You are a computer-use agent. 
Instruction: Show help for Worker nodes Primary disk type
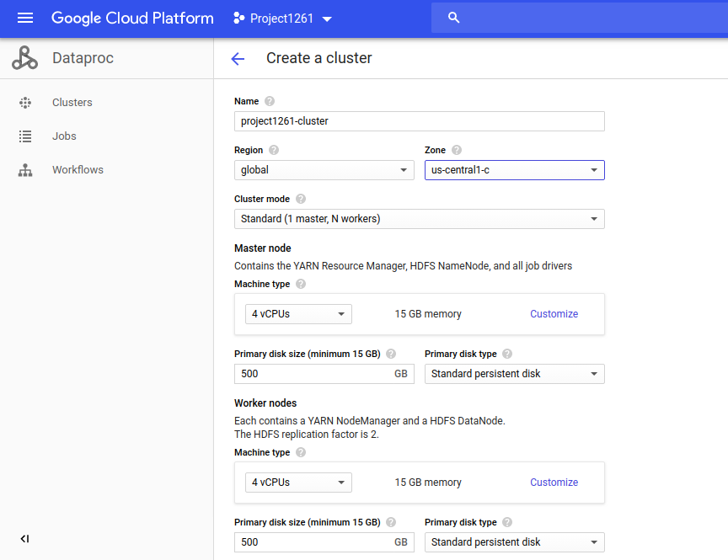[507, 522]
